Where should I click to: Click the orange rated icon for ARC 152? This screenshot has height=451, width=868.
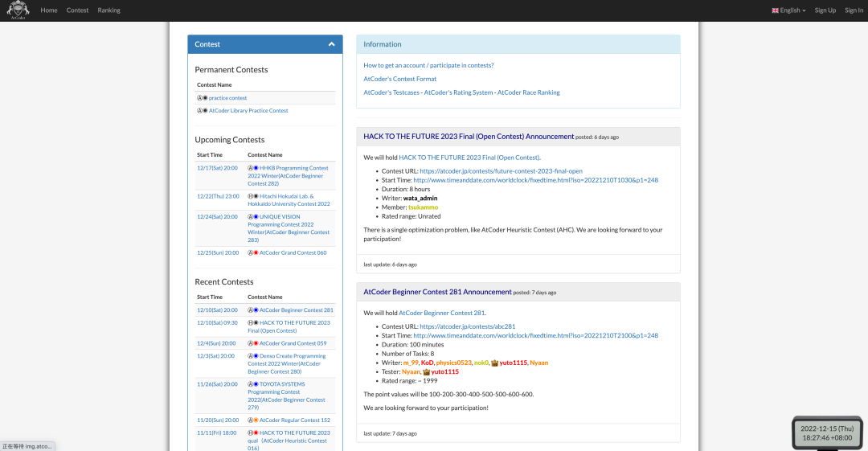(x=256, y=420)
